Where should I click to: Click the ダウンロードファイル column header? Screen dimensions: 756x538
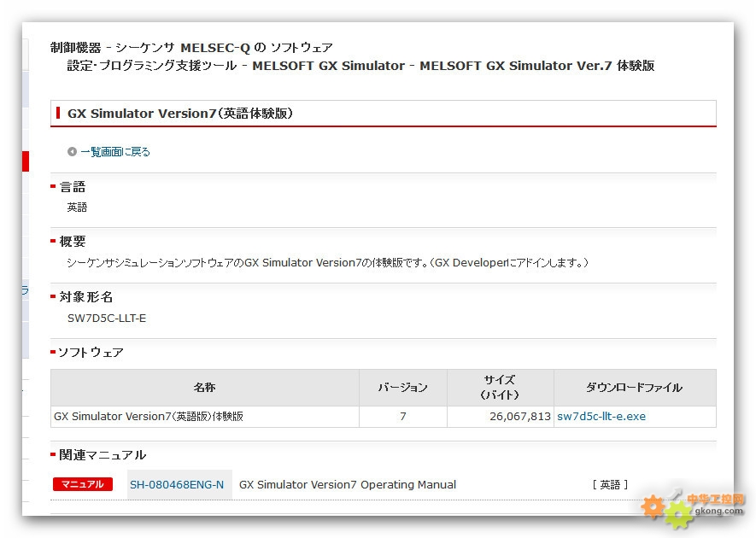tap(635, 387)
